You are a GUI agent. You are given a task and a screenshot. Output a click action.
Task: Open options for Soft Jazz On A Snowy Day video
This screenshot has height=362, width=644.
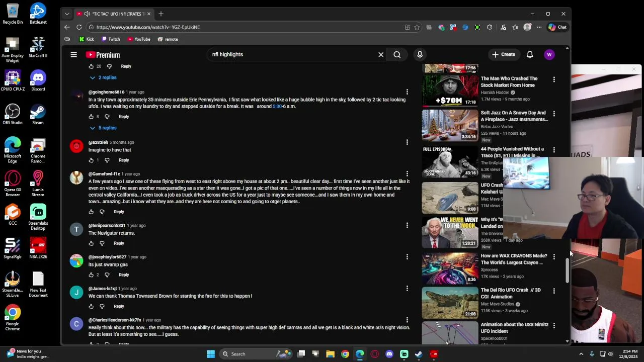pyautogui.click(x=554, y=114)
